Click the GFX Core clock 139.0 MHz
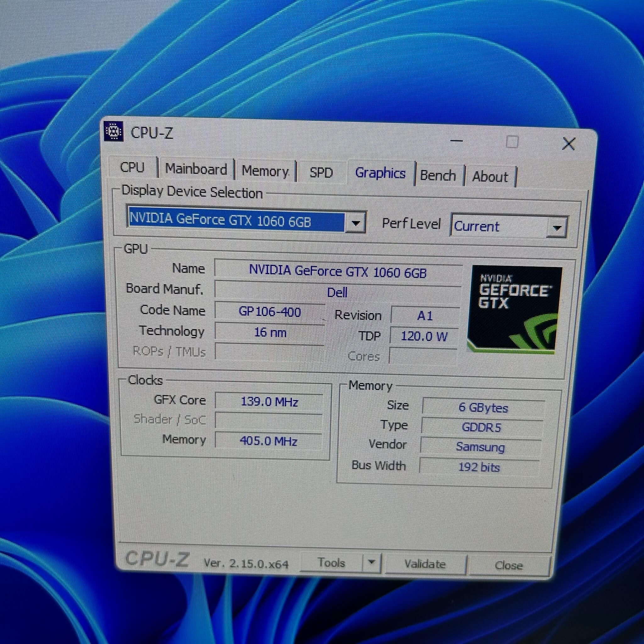The width and height of the screenshot is (644, 644). tap(269, 401)
